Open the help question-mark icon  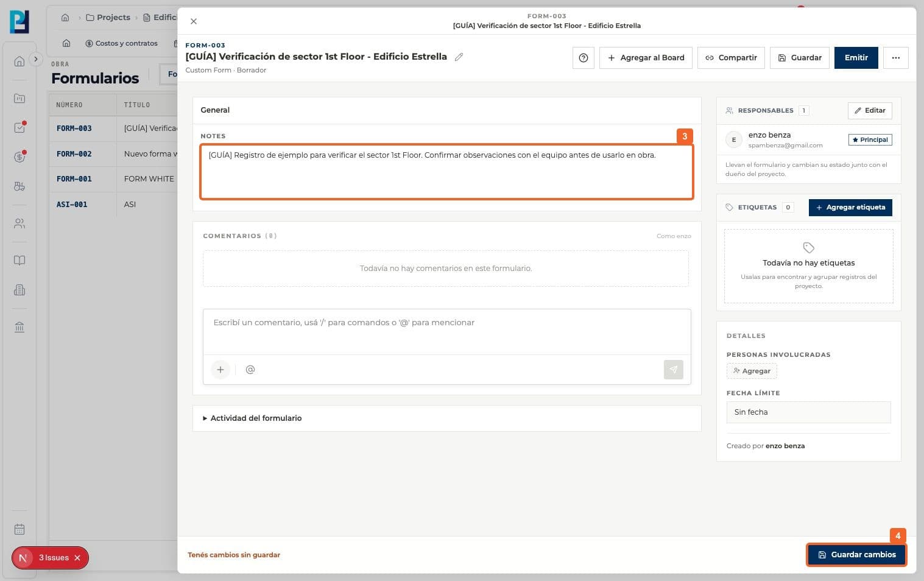(x=584, y=58)
